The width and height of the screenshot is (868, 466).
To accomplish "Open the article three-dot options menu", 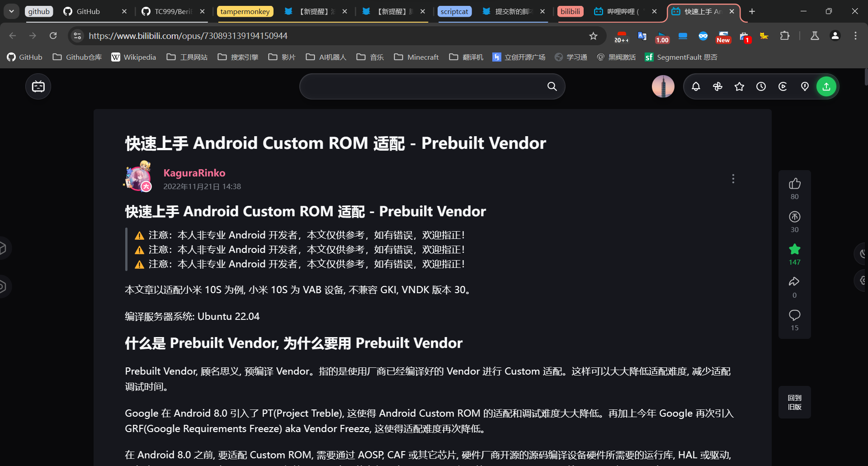I will (x=733, y=179).
